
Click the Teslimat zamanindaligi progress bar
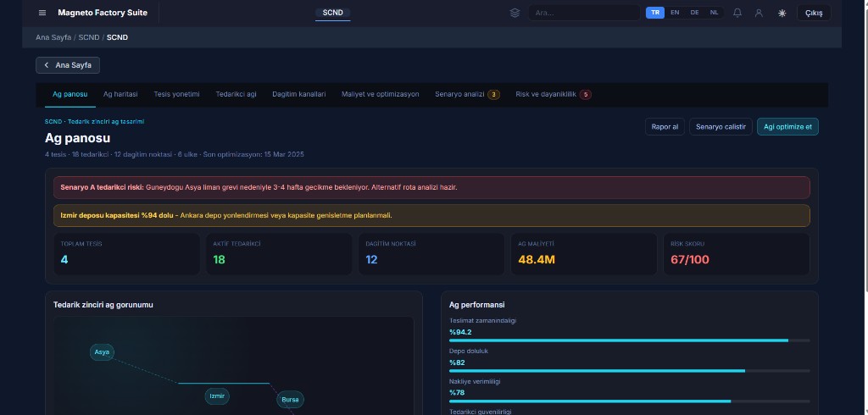629,340
